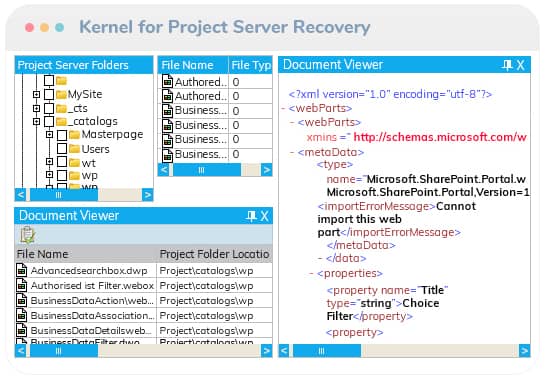Click horizontal scrollbar thumb in Project Server Folders
The image size is (545, 380).
tap(64, 195)
